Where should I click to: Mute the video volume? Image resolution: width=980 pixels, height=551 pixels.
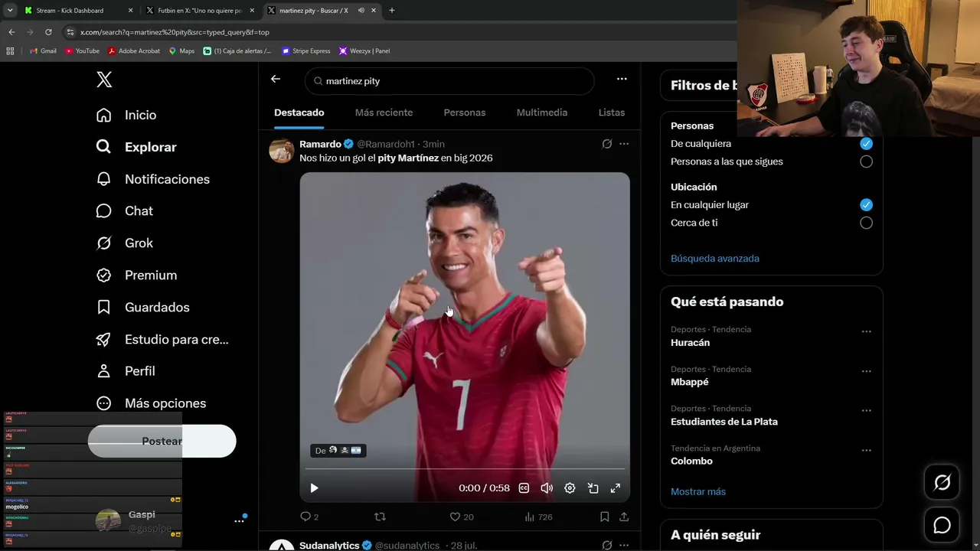547,488
